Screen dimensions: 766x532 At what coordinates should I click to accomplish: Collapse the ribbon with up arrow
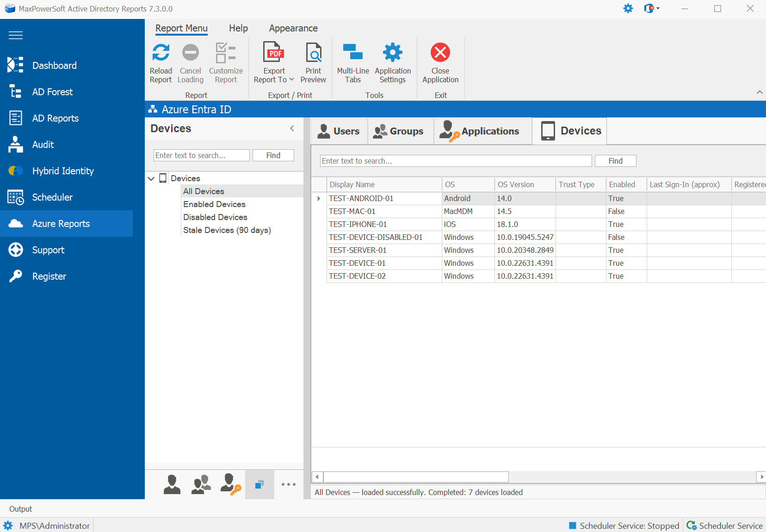coord(760,92)
